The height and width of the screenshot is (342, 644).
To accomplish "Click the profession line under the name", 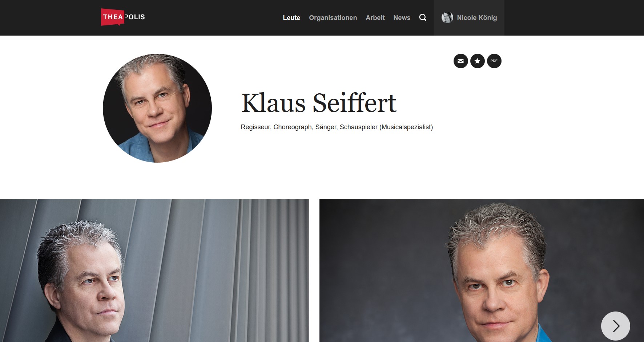I will pos(337,127).
